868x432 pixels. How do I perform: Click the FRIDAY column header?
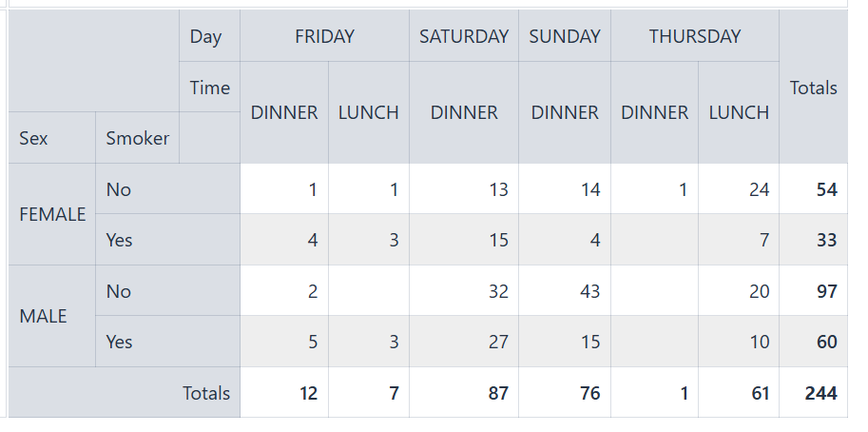coord(324,36)
